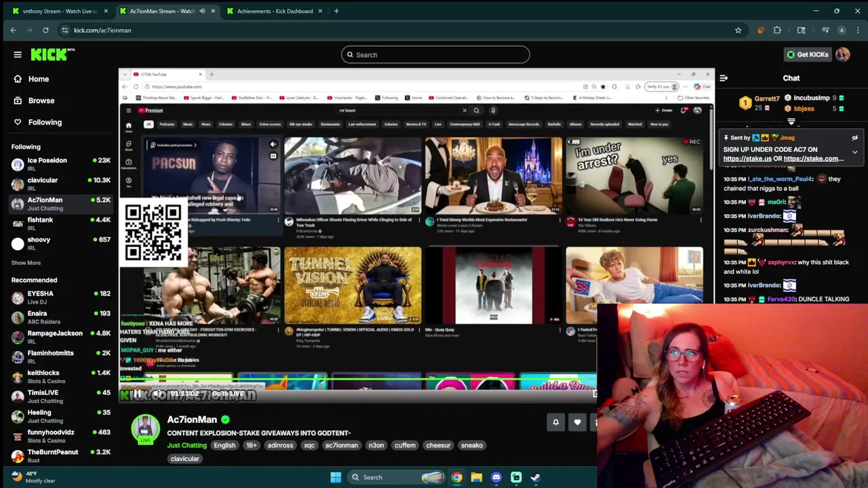Expand the pinned message chevron

tap(854, 152)
